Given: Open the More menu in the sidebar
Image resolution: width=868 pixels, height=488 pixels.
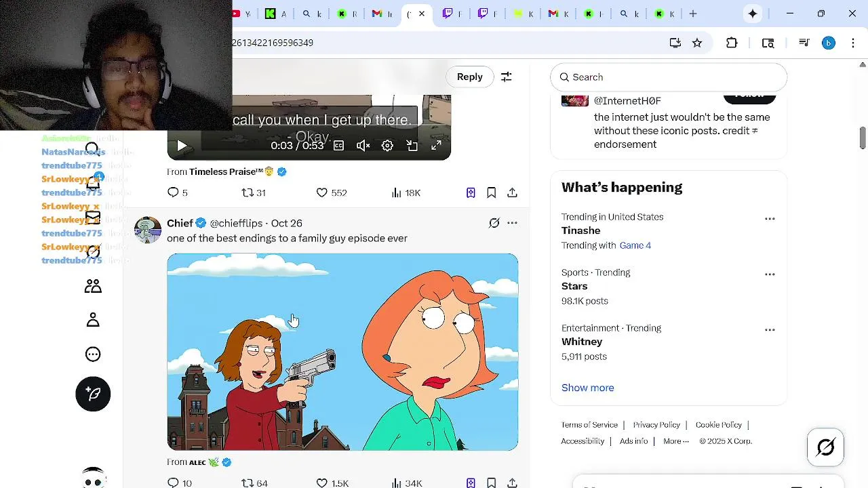Looking at the screenshot, I should (93, 354).
